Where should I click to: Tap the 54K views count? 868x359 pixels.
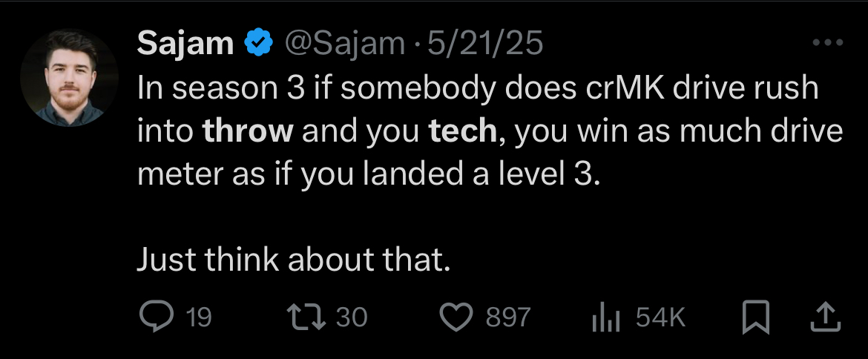click(660, 318)
